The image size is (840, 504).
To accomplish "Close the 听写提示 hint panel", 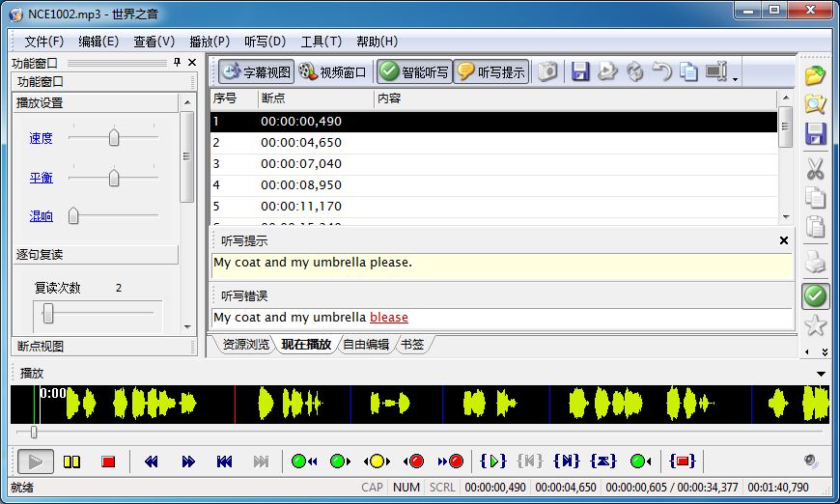I will pyautogui.click(x=784, y=240).
